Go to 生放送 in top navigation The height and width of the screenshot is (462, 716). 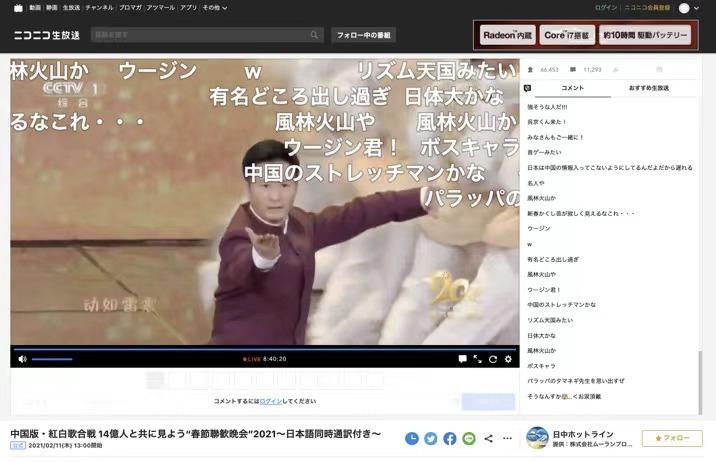coord(71,8)
